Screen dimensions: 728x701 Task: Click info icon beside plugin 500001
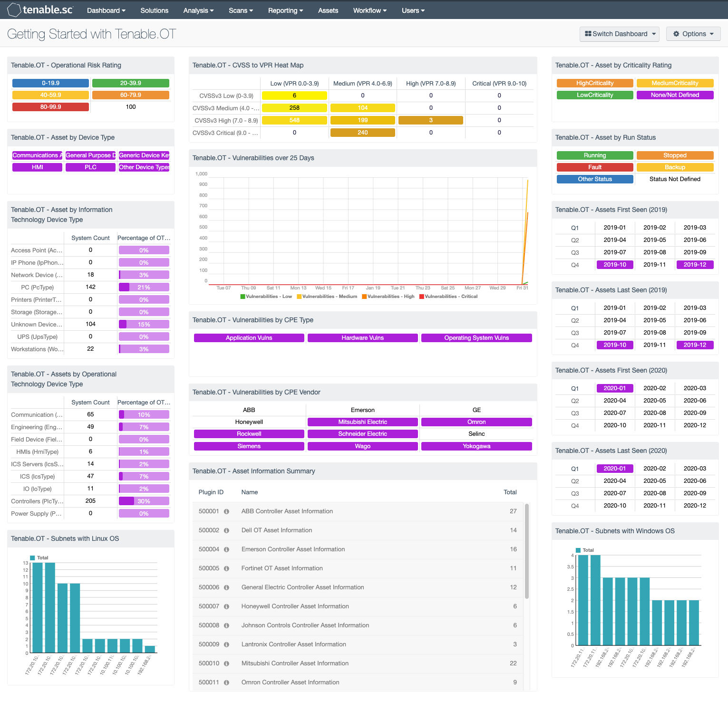(226, 512)
